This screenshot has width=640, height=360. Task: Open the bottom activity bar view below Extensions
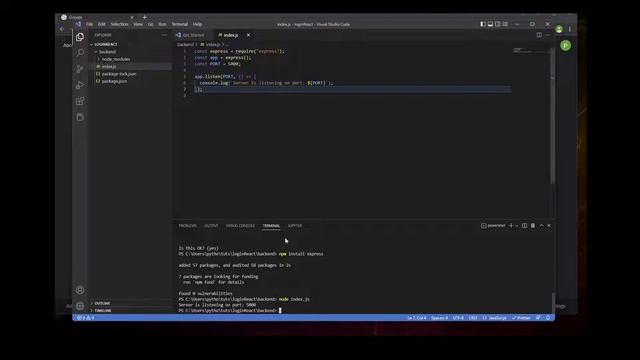pyautogui.click(x=80, y=117)
